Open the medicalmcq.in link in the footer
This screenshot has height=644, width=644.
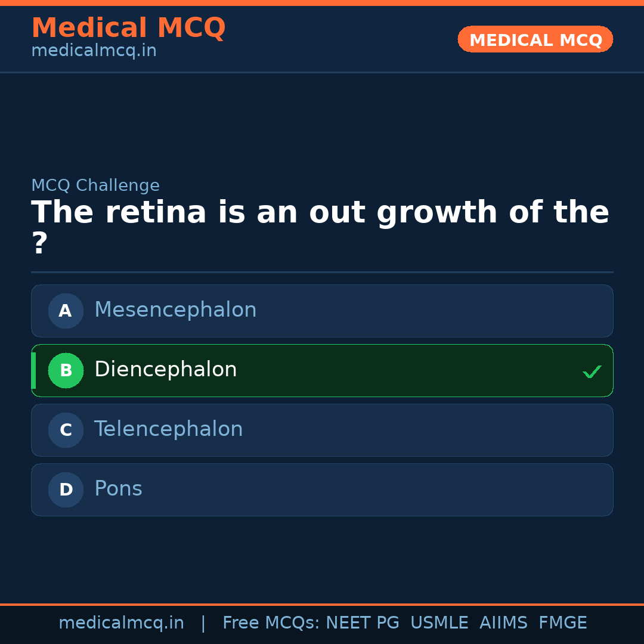coord(122,623)
